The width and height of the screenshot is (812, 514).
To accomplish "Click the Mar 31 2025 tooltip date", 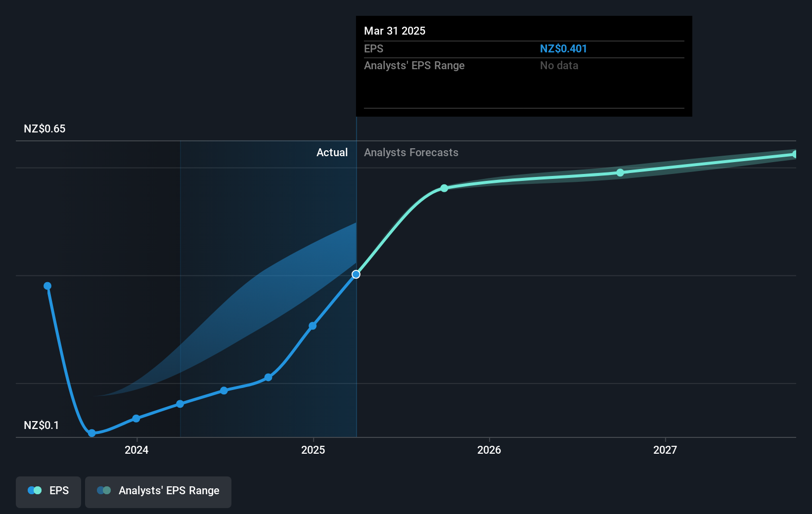I will click(x=395, y=31).
